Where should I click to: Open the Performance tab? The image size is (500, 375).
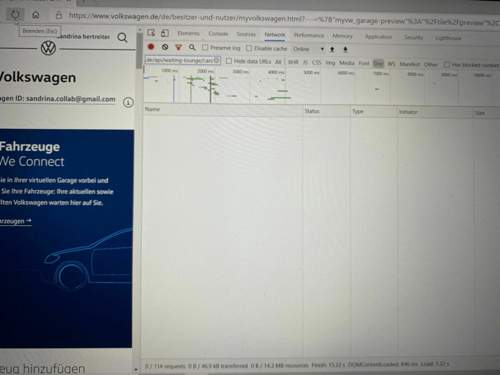point(309,35)
